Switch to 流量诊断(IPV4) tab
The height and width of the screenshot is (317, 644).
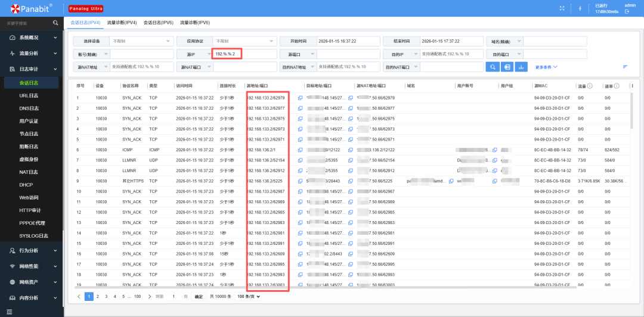(122, 23)
